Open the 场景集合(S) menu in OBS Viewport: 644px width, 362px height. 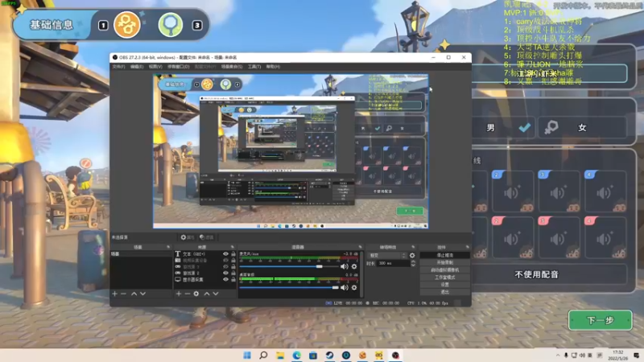[232, 67]
